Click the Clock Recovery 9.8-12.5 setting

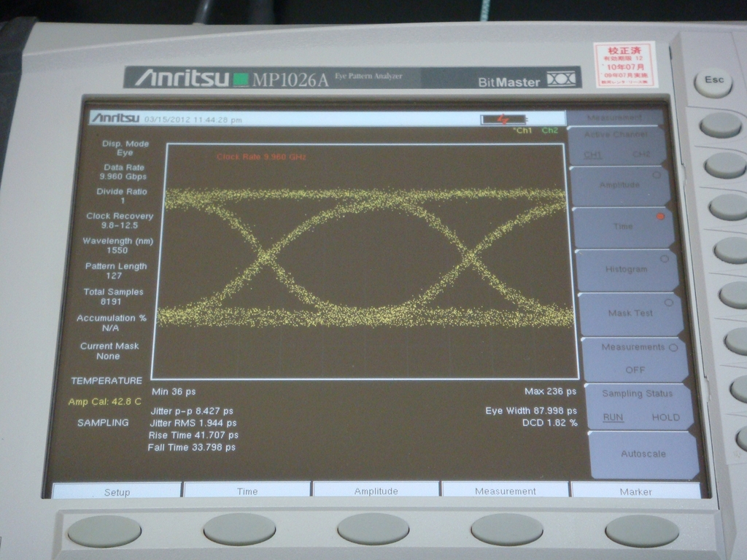(120, 220)
